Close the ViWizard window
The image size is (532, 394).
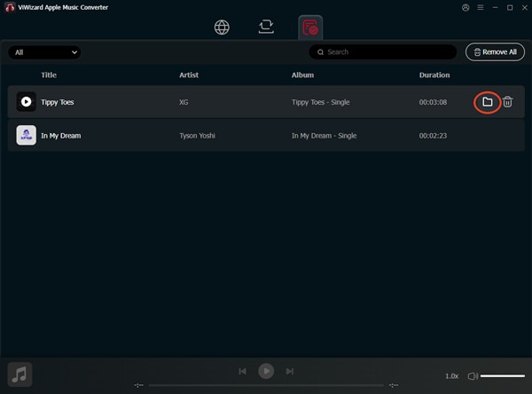pyautogui.click(x=525, y=7)
